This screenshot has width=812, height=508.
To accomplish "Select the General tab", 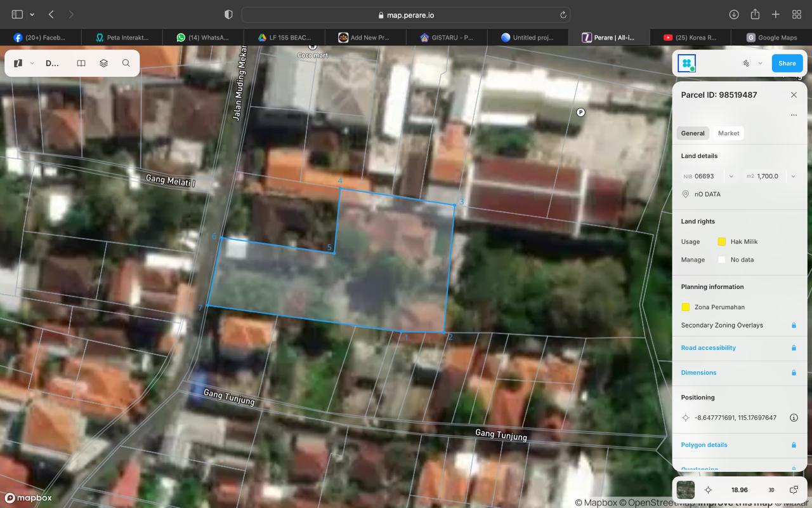I will coord(693,133).
